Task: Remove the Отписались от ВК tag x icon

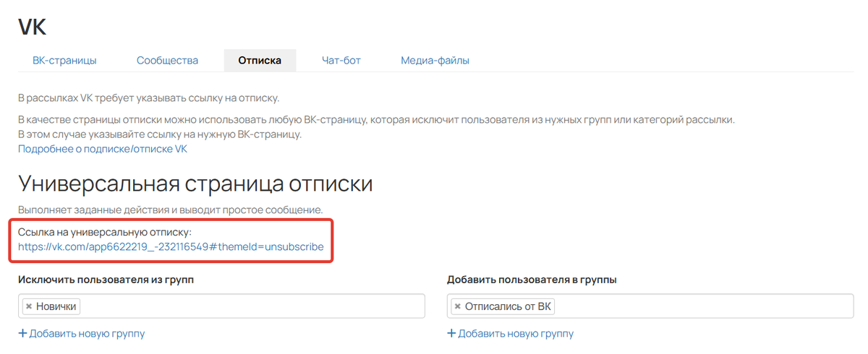Action: coord(458,306)
